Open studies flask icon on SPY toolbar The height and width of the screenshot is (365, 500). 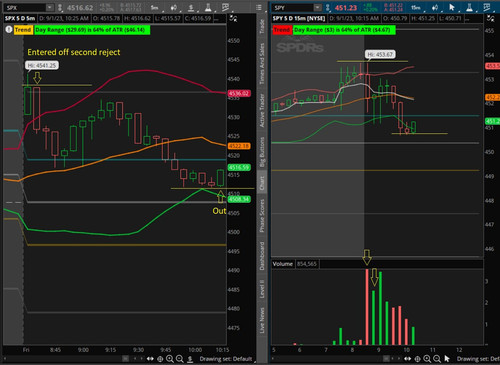click(470, 7)
